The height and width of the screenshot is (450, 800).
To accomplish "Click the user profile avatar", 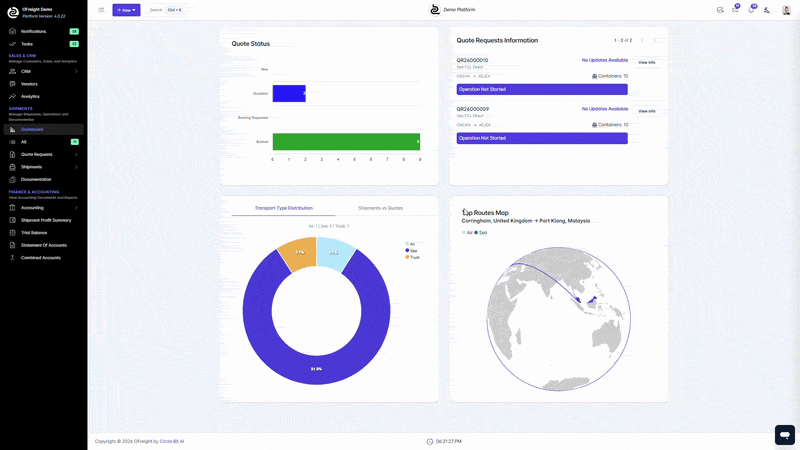I will pyautogui.click(x=786, y=10).
